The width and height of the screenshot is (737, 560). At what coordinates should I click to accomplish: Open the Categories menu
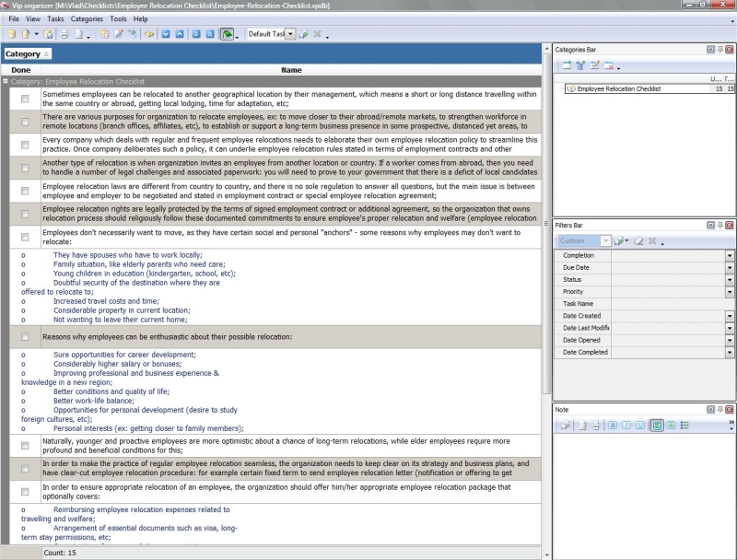pyautogui.click(x=87, y=18)
